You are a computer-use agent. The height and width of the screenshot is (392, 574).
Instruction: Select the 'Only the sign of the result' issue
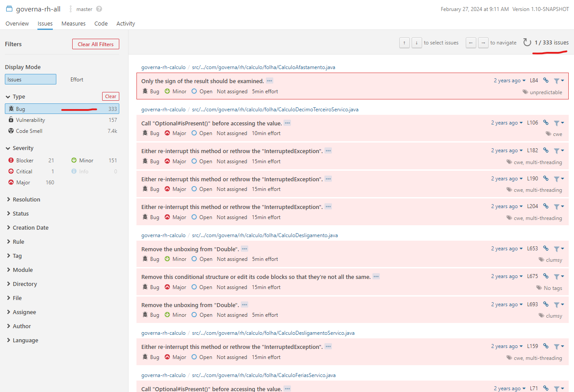click(x=352, y=86)
